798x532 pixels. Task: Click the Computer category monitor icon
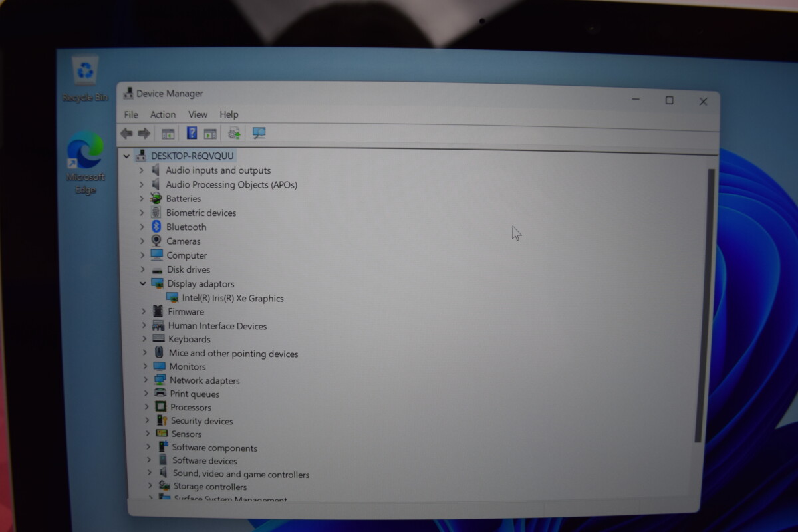click(156, 255)
